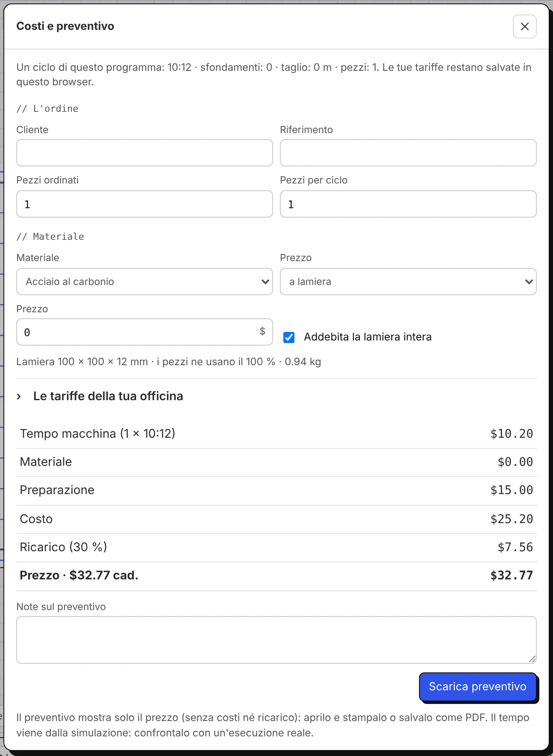Viewport: 553px width, 756px height.
Task: Select the Tempo macchina value $10.20
Action: [512, 434]
